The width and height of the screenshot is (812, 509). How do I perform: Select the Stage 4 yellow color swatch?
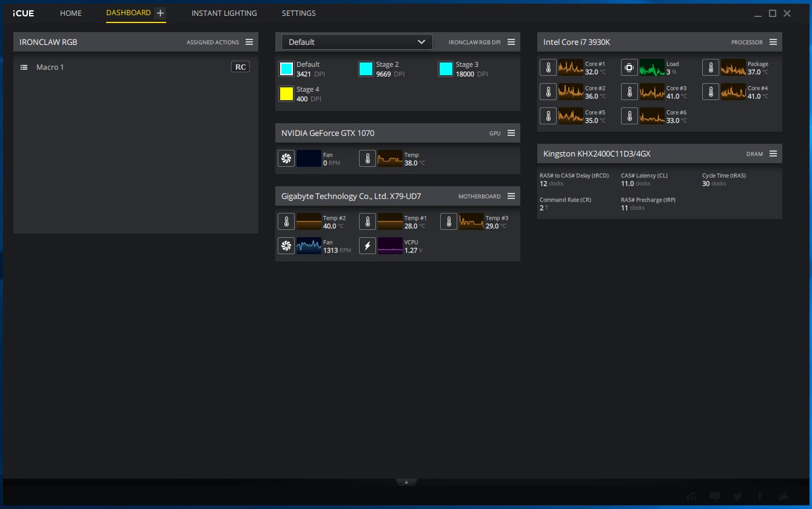pyautogui.click(x=286, y=94)
